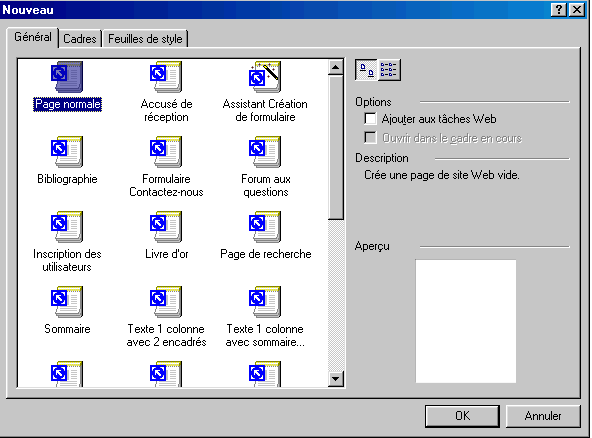Select Texte 1 colonne avec 2 encadrés

point(166,302)
